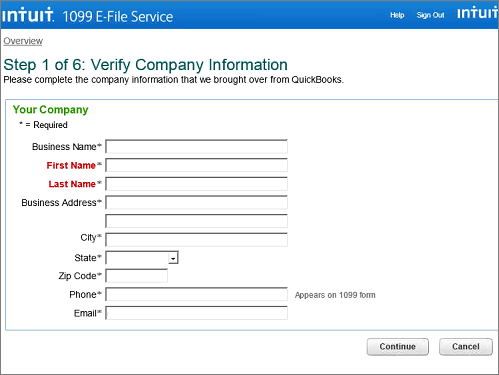Click the first Business Address field
The image size is (499, 375).
click(x=196, y=203)
